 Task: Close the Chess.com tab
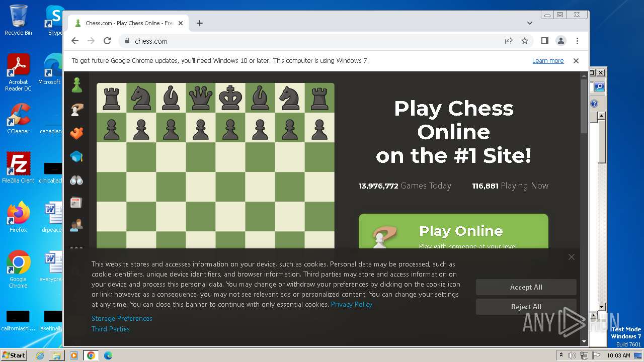coord(181,23)
